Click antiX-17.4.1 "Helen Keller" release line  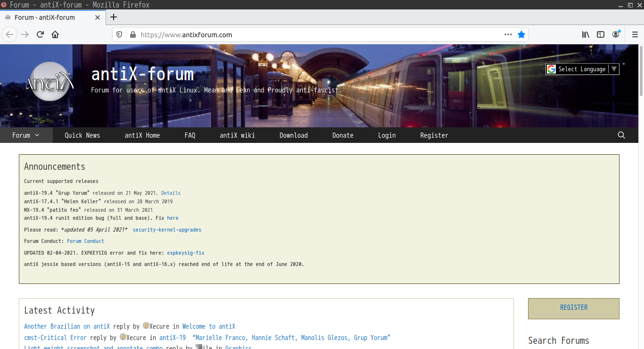tap(99, 201)
